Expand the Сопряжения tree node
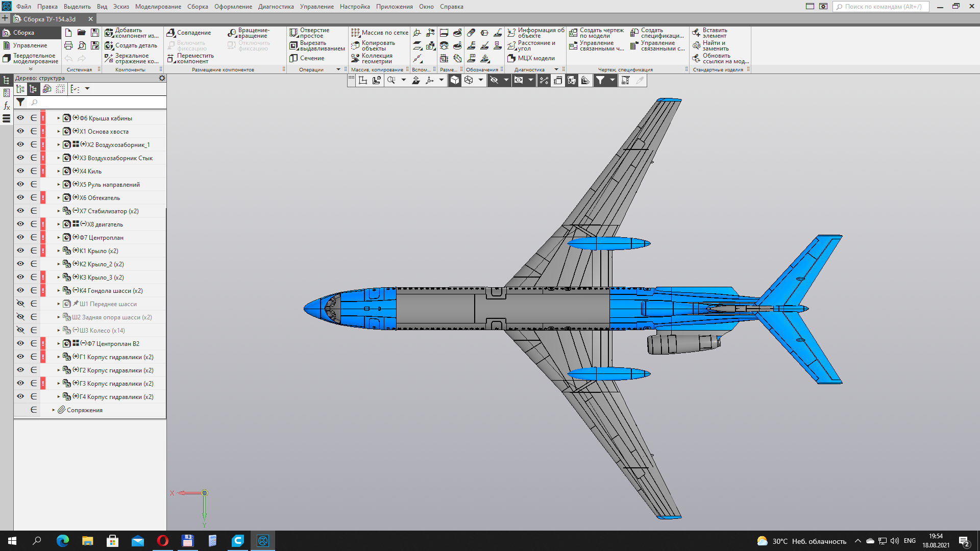This screenshot has width=980, height=551. click(54, 410)
